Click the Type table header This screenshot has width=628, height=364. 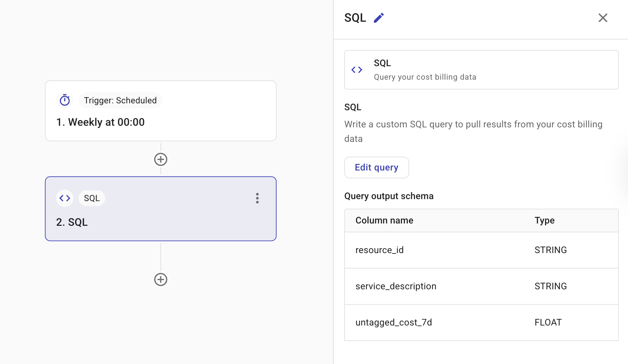pyautogui.click(x=544, y=220)
